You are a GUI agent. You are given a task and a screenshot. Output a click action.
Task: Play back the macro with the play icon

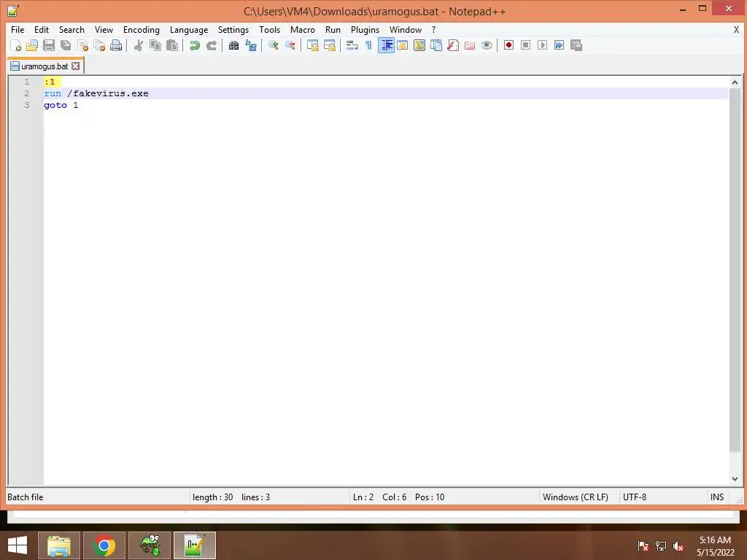point(542,45)
